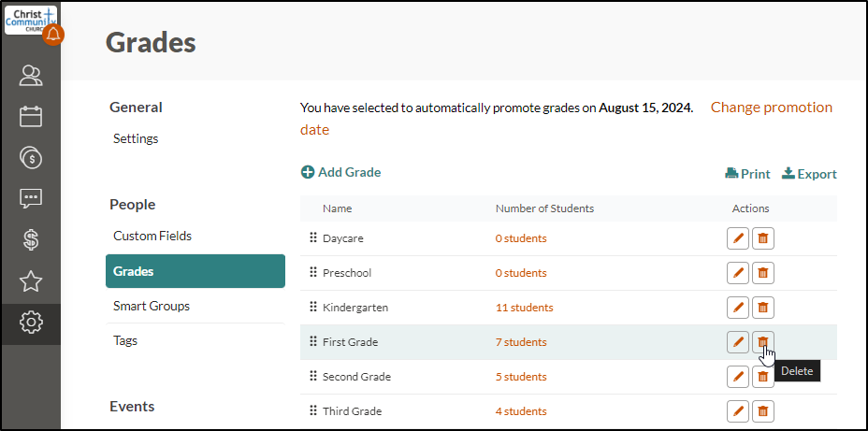Print the grades list
Viewport: 868px width, 431px height.
click(x=747, y=174)
